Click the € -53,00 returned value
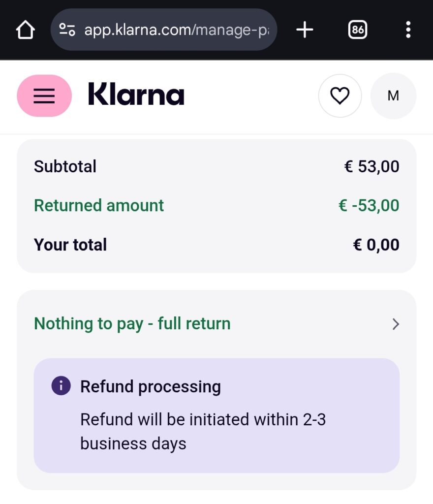 [369, 205]
